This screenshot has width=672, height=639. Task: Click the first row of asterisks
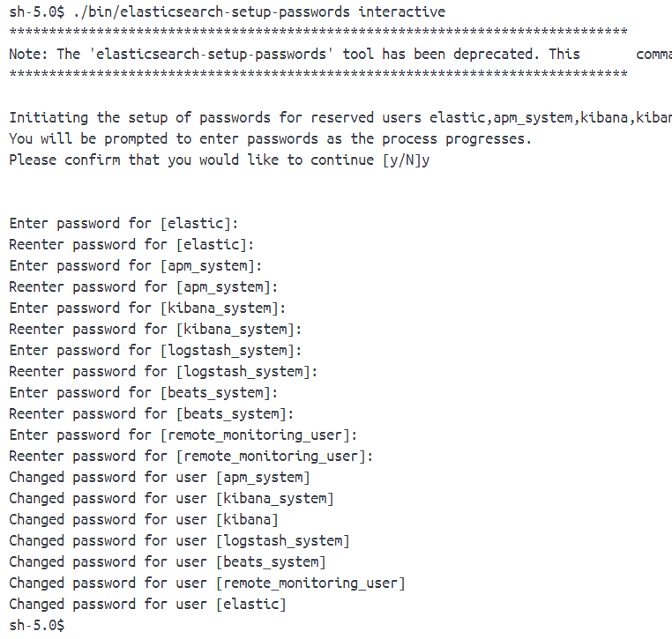(317, 33)
